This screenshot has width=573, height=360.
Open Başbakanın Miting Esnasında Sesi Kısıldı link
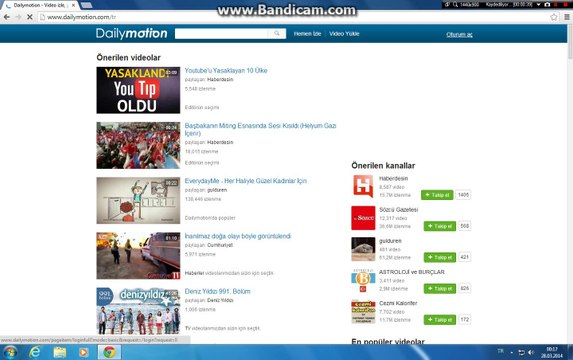point(260,129)
